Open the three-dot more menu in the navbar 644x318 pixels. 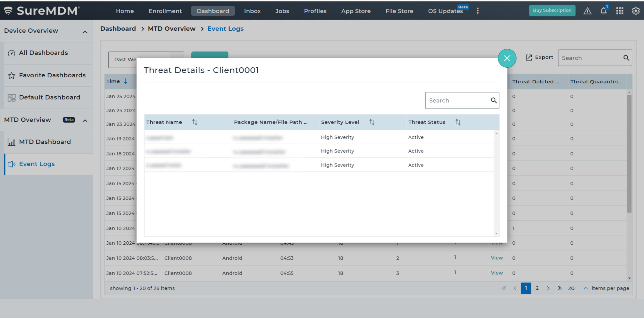click(x=478, y=11)
